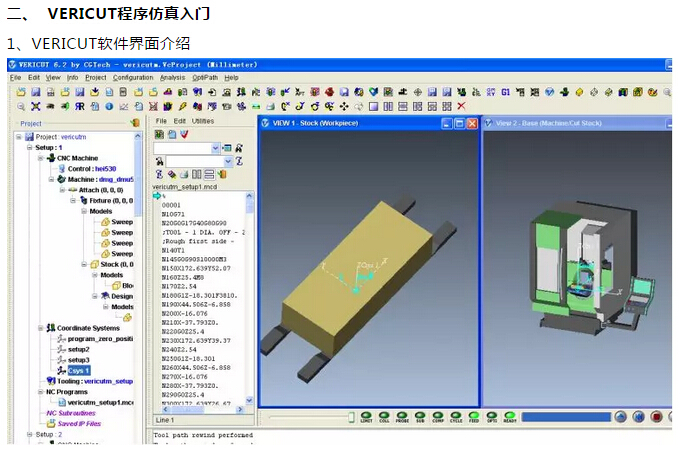The image size is (689, 459).
Task: Click the sigma icon beside second editor dropdown
Action: pyautogui.click(x=239, y=162)
